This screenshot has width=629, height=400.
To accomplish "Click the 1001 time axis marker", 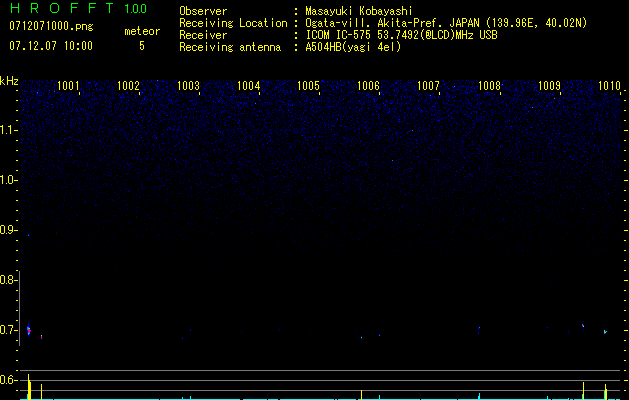I will [x=68, y=85].
